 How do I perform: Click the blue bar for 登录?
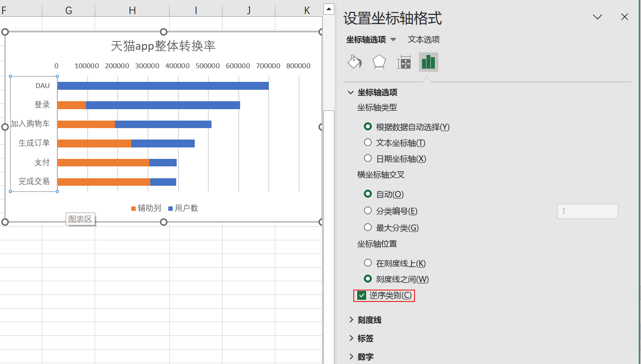click(163, 105)
